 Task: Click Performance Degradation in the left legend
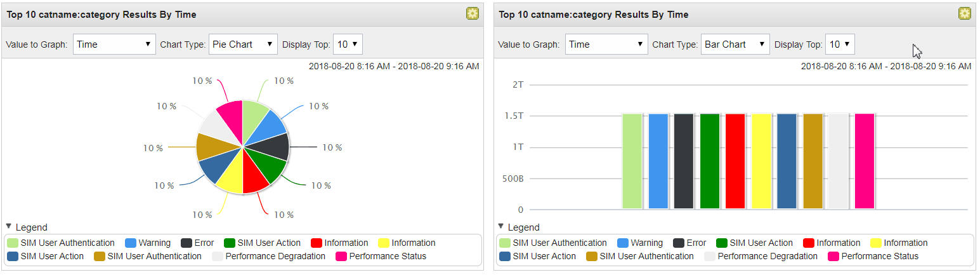point(275,256)
